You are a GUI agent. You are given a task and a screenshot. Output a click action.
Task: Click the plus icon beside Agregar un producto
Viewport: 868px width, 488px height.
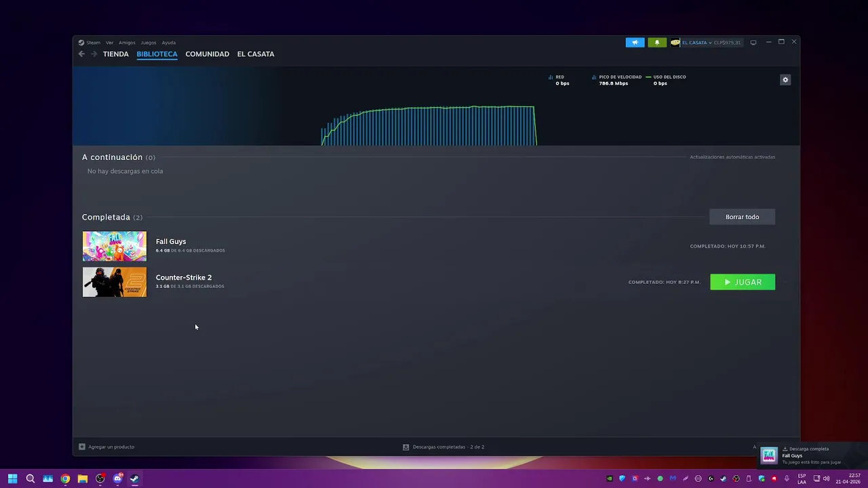82,447
